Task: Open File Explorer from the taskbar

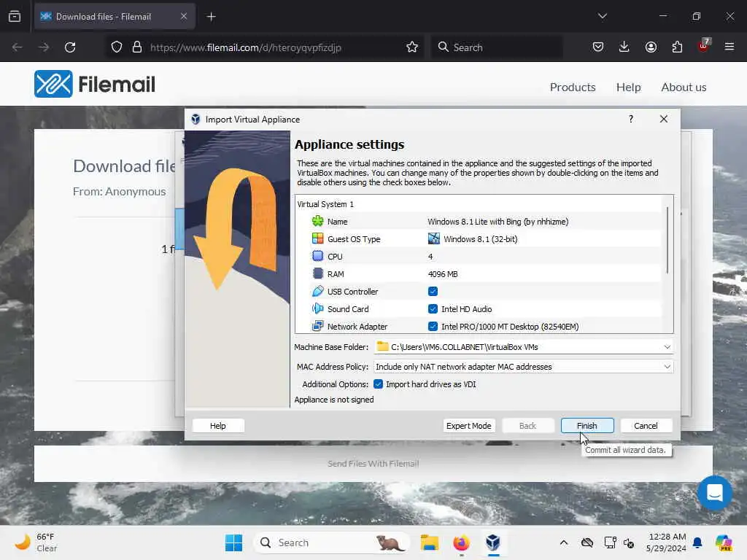Action: [429, 542]
